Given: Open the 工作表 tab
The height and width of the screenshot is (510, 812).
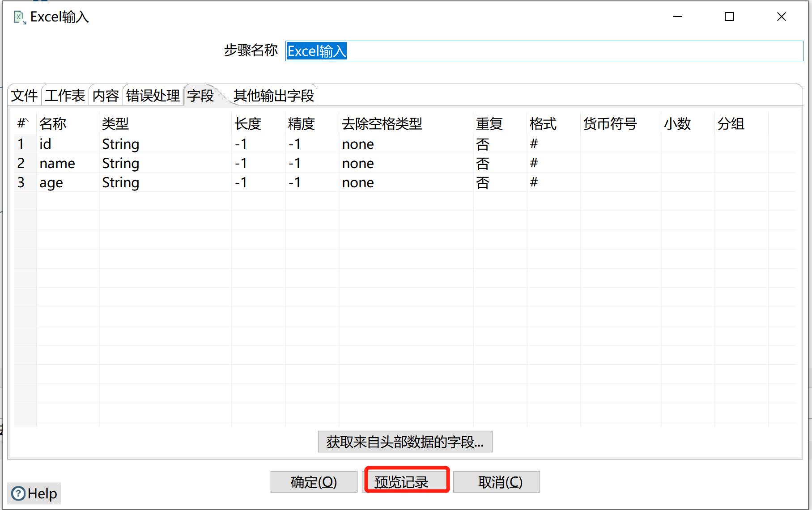Looking at the screenshot, I should click(65, 95).
